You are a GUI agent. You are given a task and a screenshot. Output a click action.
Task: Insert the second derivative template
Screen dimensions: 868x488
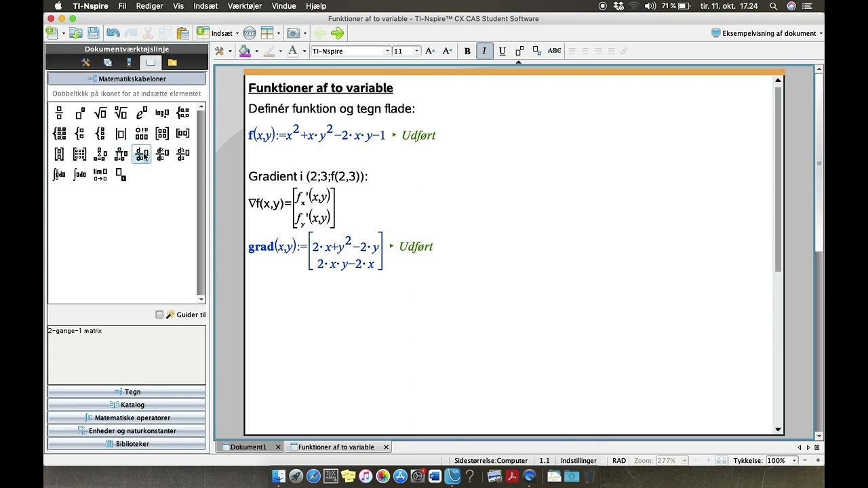pyautogui.click(x=162, y=155)
